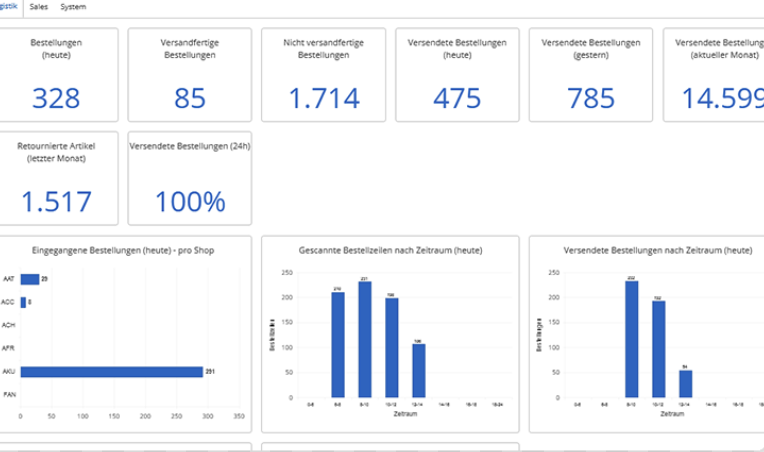Click the AFR row label in shop chart

click(x=8, y=348)
